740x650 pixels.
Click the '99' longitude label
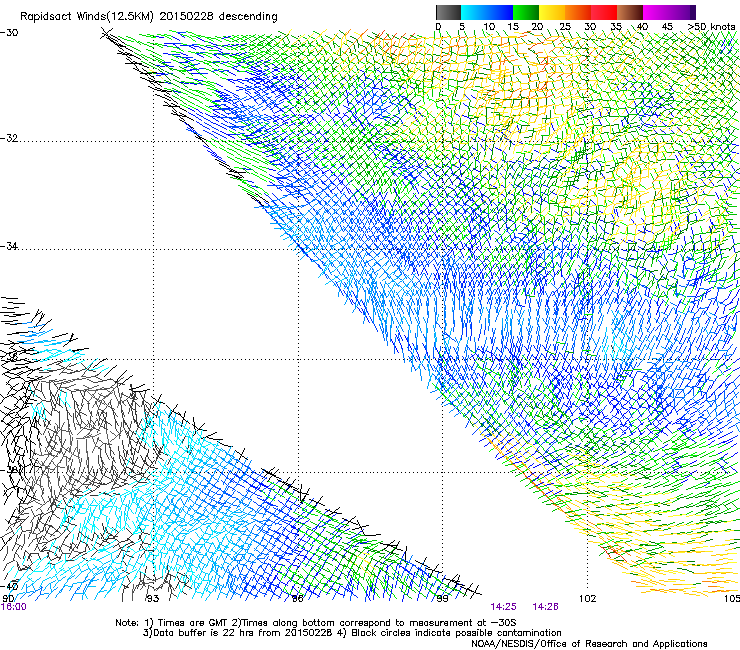(x=442, y=599)
